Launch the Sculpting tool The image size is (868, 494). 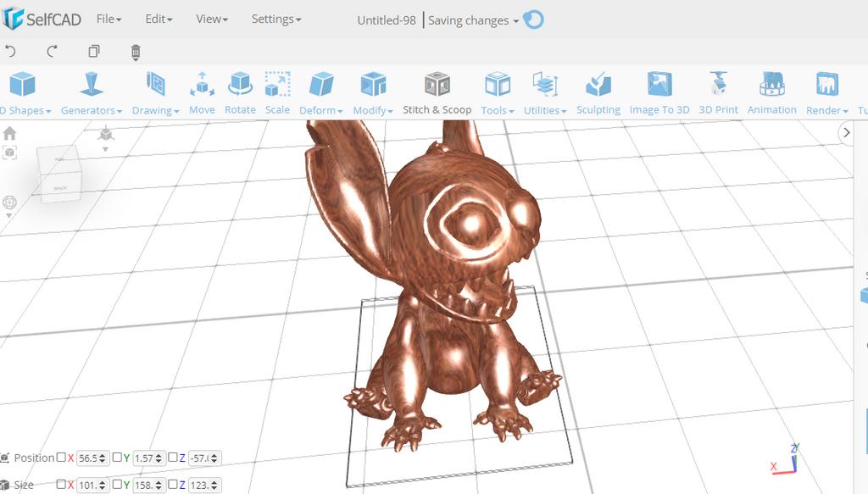598,93
